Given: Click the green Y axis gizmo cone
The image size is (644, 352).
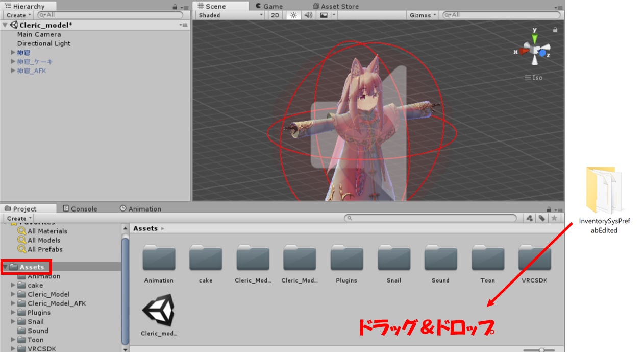Looking at the screenshot, I should coord(534,38).
